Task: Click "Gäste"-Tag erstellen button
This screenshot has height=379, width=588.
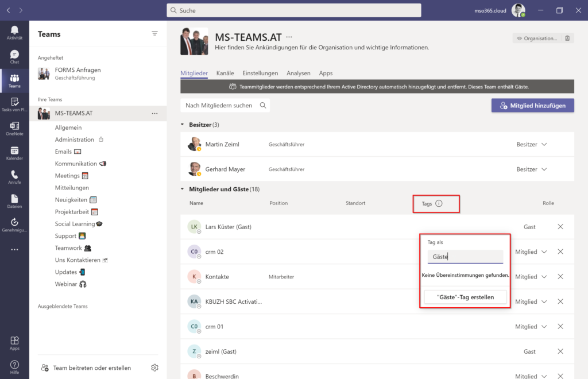Action: (x=465, y=297)
